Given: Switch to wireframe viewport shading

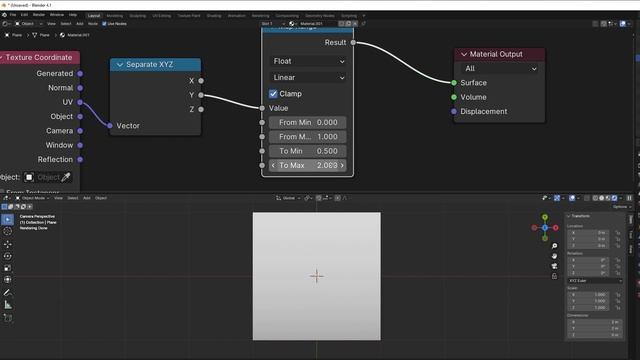Looking at the screenshot, I should (596, 198).
